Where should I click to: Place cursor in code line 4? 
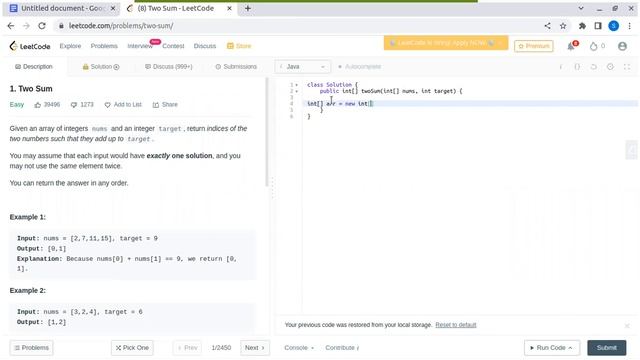(x=470, y=104)
